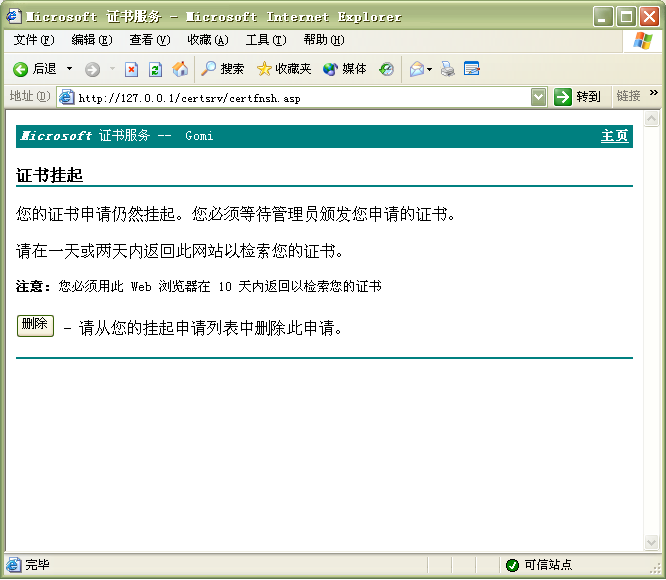Open the 帮助(H) menu
666x580 pixels.
pyautogui.click(x=324, y=40)
